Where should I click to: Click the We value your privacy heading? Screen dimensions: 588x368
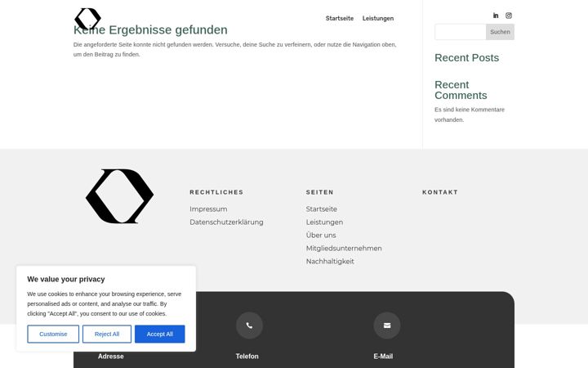(x=66, y=280)
